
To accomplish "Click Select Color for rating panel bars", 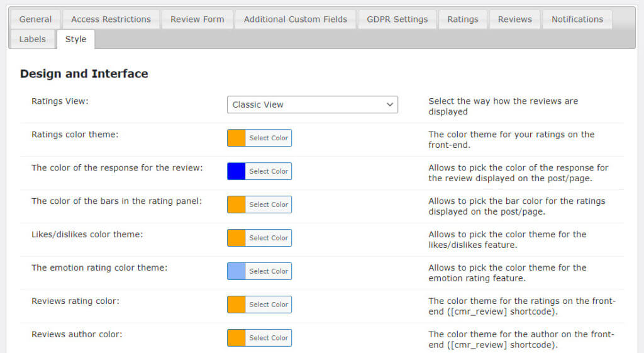I will 269,205.
